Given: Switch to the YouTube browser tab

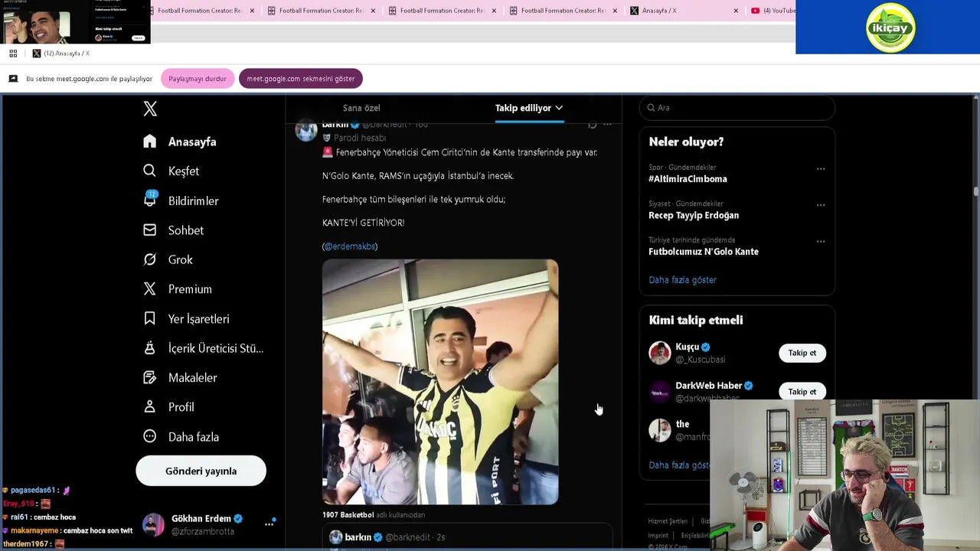Looking at the screenshot, I should tap(772, 11).
